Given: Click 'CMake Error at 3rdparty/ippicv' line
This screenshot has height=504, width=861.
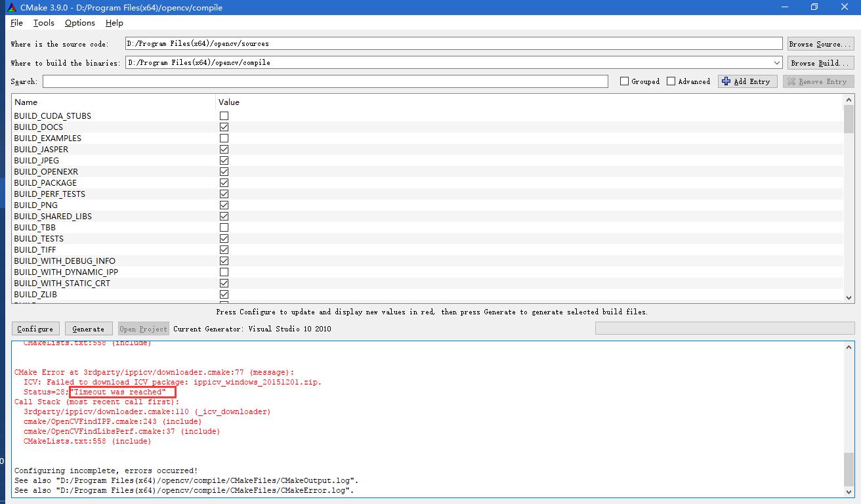Looking at the screenshot, I should (154, 372).
